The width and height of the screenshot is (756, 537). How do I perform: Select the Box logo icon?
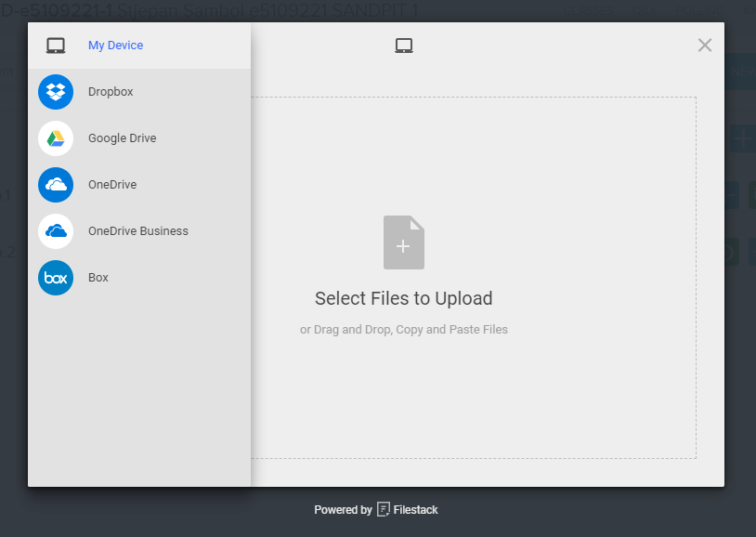[x=56, y=278]
